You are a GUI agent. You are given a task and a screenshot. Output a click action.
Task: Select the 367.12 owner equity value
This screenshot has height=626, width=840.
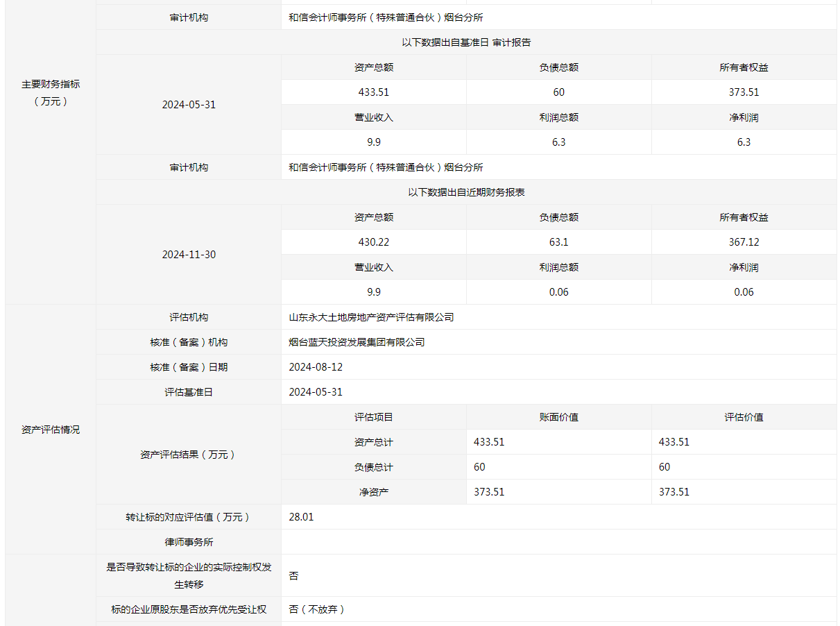click(744, 242)
